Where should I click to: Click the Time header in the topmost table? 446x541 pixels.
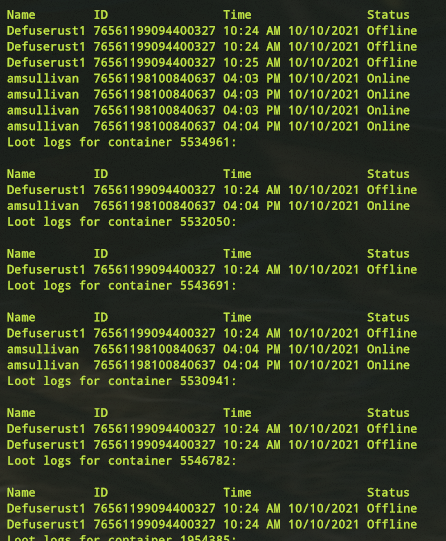[237, 15]
